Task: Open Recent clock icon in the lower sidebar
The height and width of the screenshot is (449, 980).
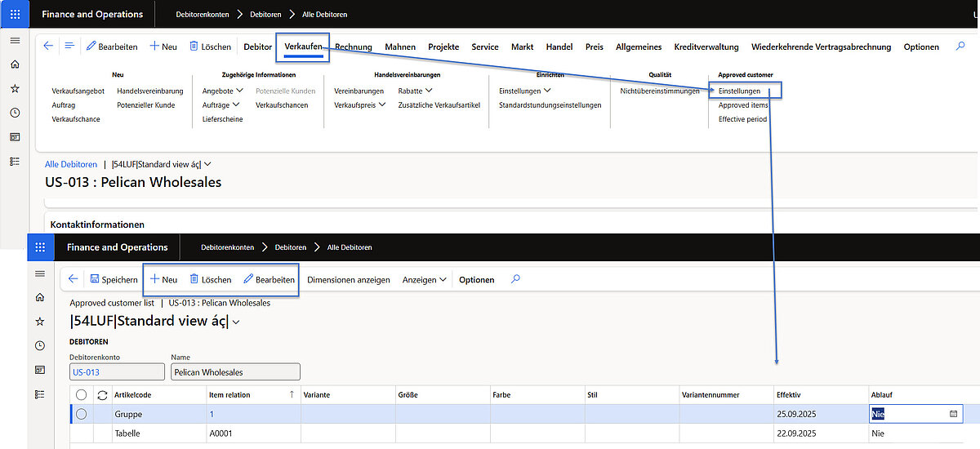Action: tap(40, 346)
